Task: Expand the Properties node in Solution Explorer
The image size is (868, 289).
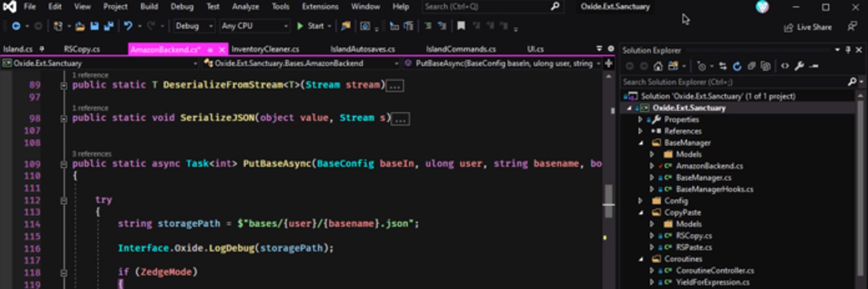Action: tap(640, 120)
